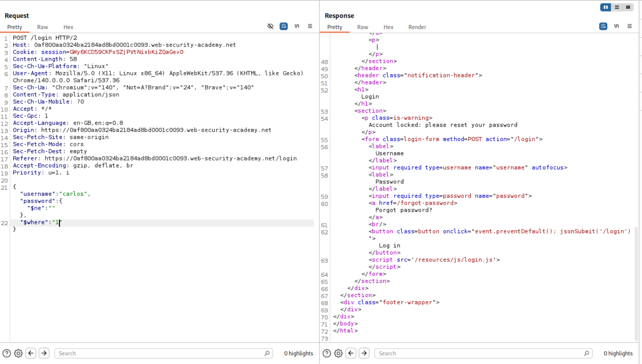This screenshot has width=642, height=364.
Task: Toggle hide non-printable characters eye icon in Request
Action: coord(270,26)
